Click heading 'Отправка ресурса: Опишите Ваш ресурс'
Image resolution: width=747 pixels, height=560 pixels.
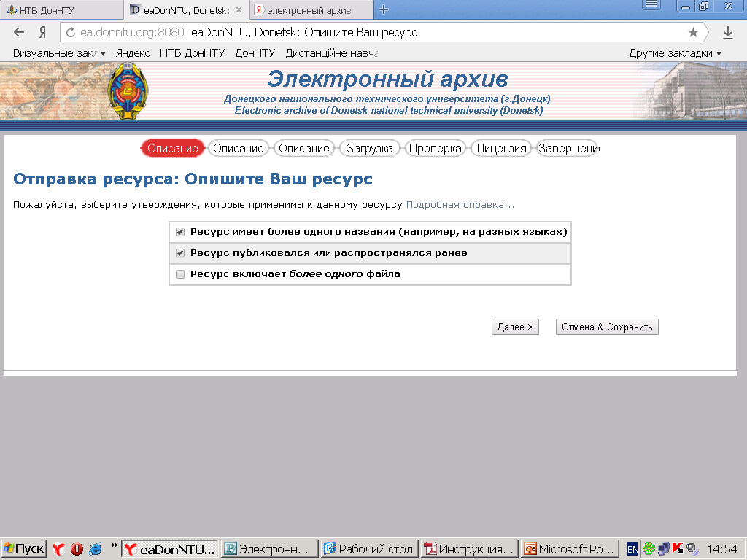click(x=193, y=179)
